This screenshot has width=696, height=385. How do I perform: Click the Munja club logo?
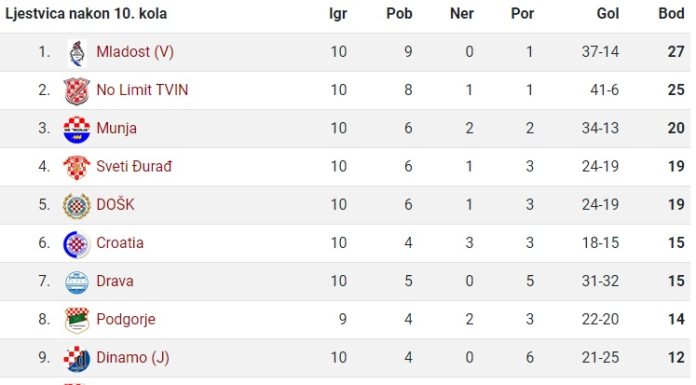coord(77,130)
